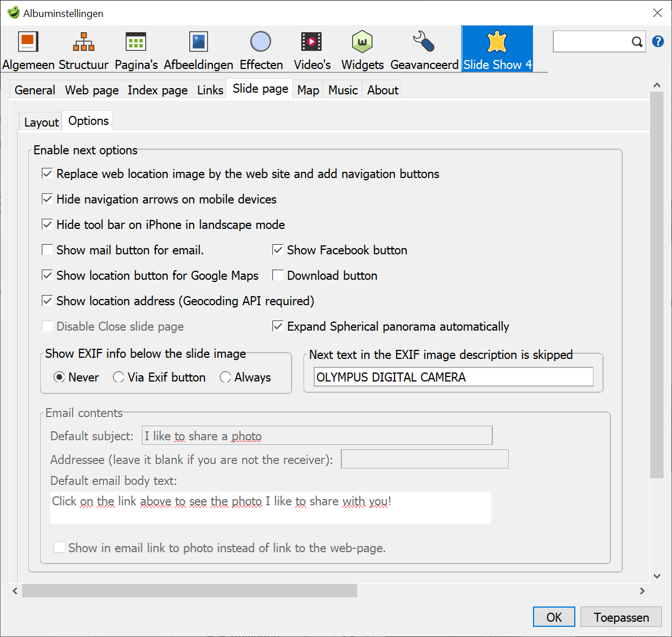Click the magnifier icon in the search box
The height and width of the screenshot is (637, 672).
click(x=636, y=41)
